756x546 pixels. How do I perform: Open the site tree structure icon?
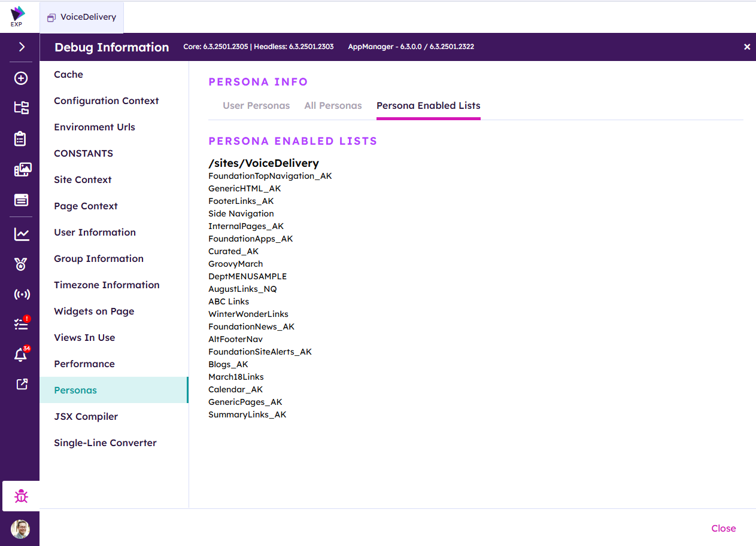(x=21, y=108)
